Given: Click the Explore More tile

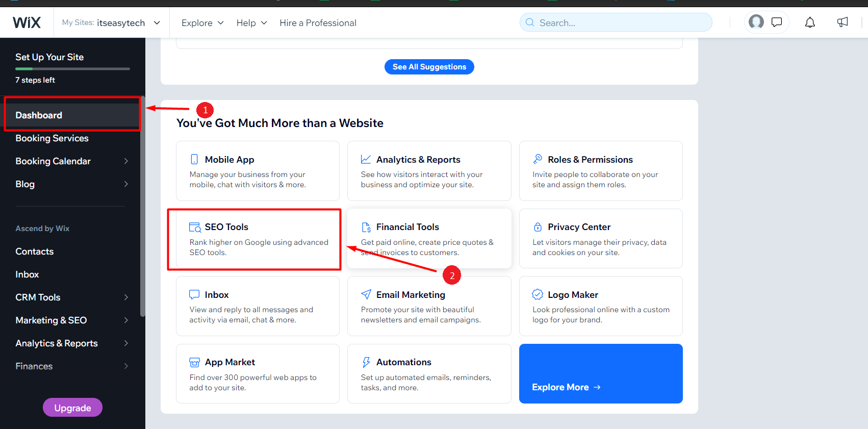Looking at the screenshot, I should tap(601, 373).
